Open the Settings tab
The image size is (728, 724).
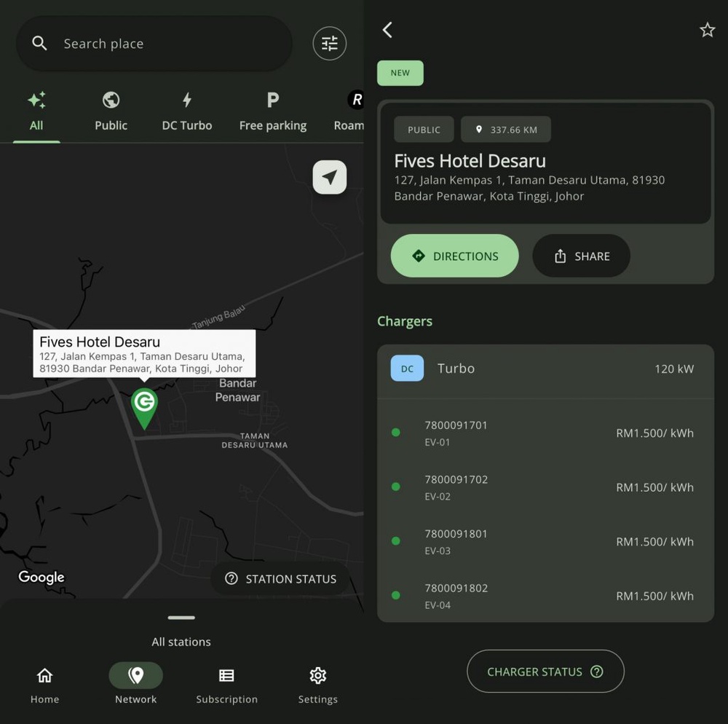[317, 685]
